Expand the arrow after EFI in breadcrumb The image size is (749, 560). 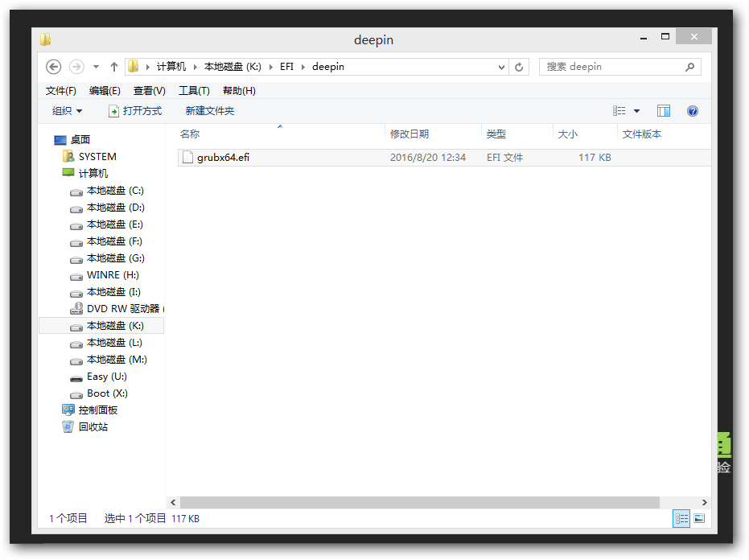coord(302,67)
